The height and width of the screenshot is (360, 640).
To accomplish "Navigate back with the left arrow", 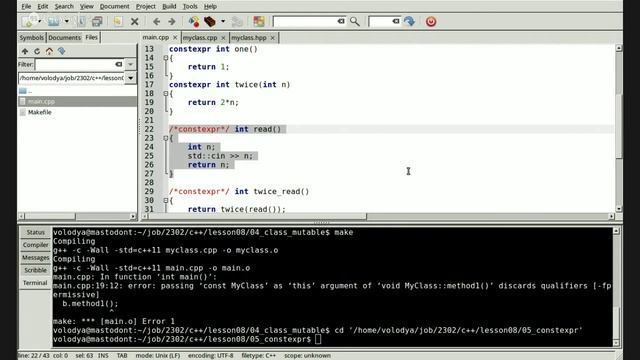I will [156, 21].
